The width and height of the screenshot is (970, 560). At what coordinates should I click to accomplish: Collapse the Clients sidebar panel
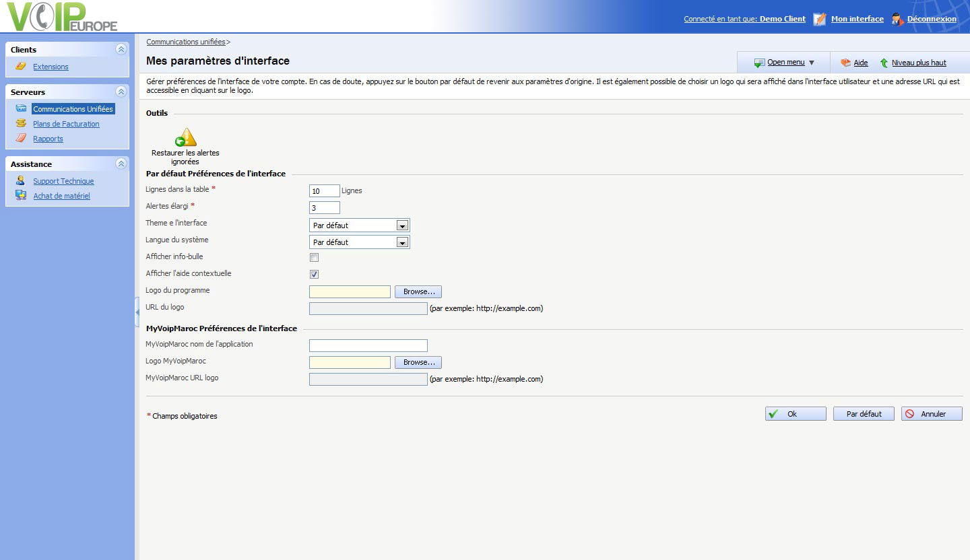[x=121, y=49]
